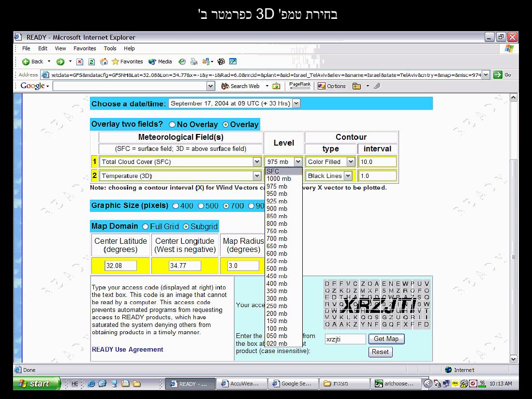Click Search Web on Google toolbar

coord(240,86)
